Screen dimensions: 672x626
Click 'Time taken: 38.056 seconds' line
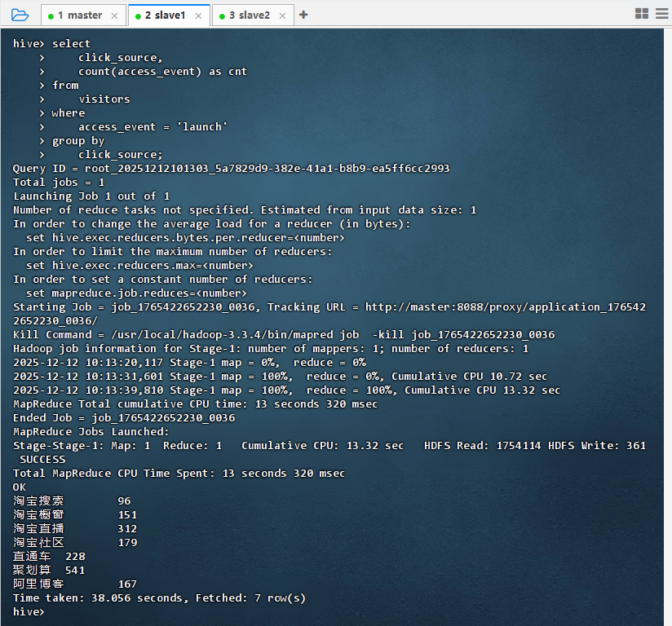(x=159, y=597)
